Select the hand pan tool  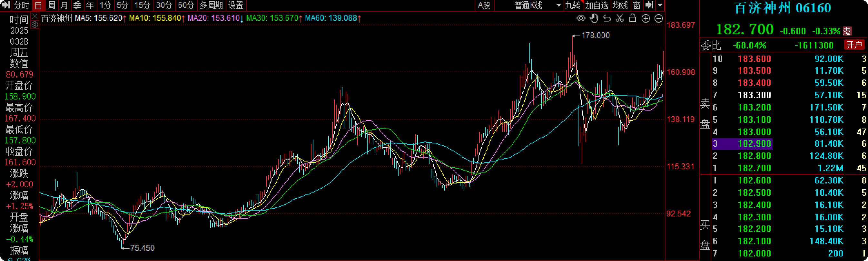pyautogui.click(x=594, y=18)
